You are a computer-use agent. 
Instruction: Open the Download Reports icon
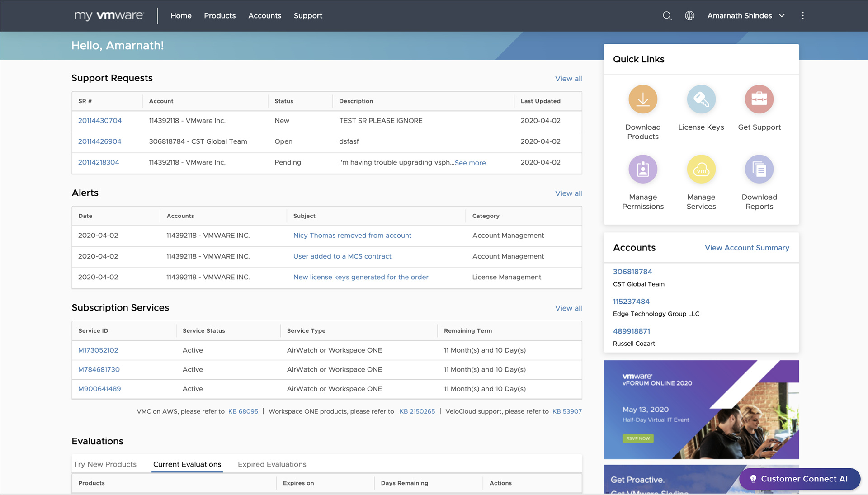(759, 169)
